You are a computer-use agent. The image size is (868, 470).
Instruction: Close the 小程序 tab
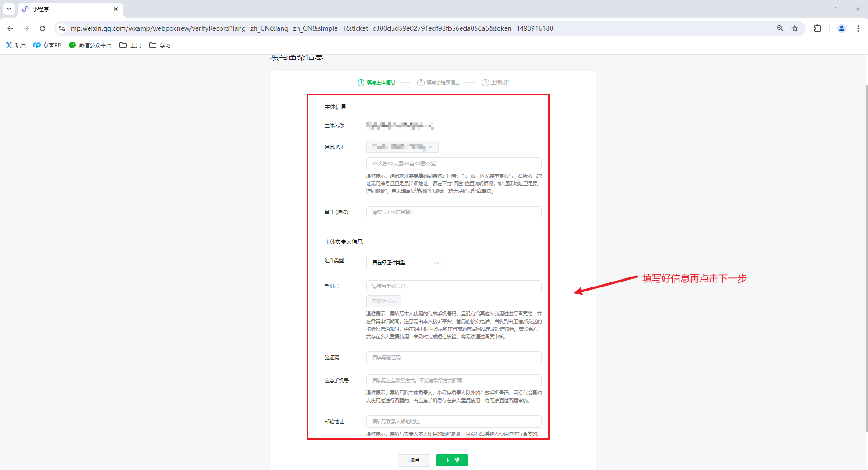116,9
